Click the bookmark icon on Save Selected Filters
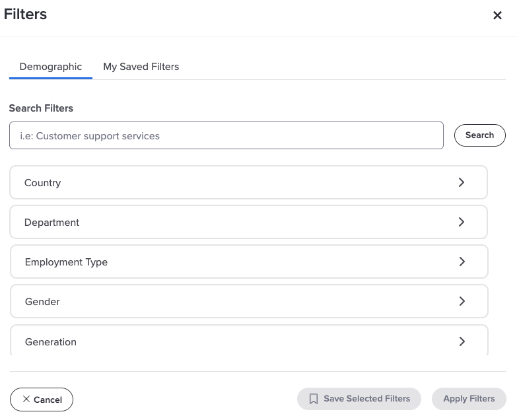Screen dimensions: 517x420 pyautogui.click(x=314, y=399)
